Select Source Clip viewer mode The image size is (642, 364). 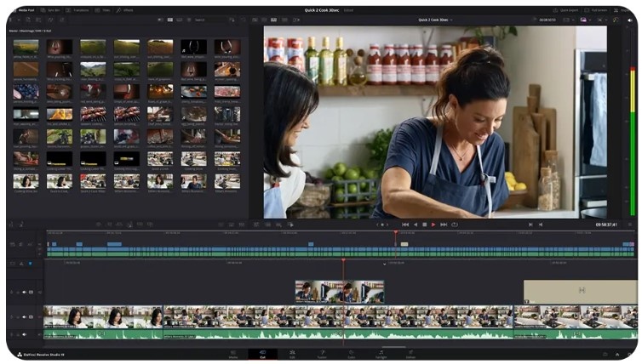[255, 20]
